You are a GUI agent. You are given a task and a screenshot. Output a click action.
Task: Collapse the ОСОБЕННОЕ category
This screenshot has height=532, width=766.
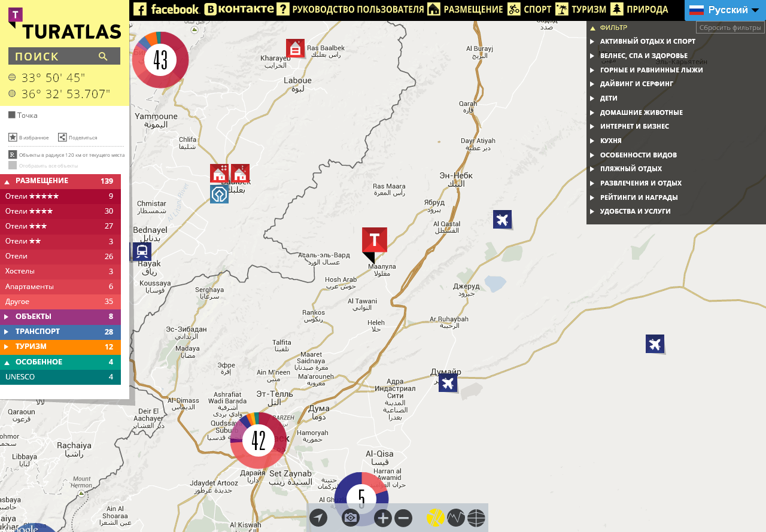pos(60,362)
